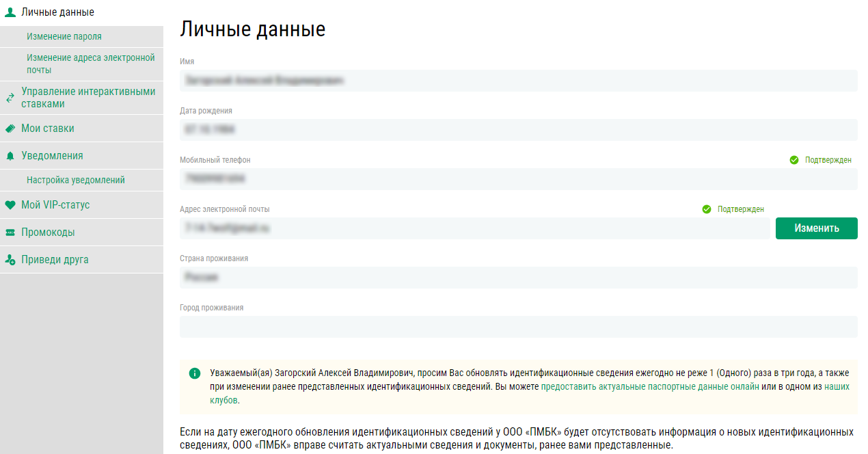Click the Дата рождения field

point(518,130)
